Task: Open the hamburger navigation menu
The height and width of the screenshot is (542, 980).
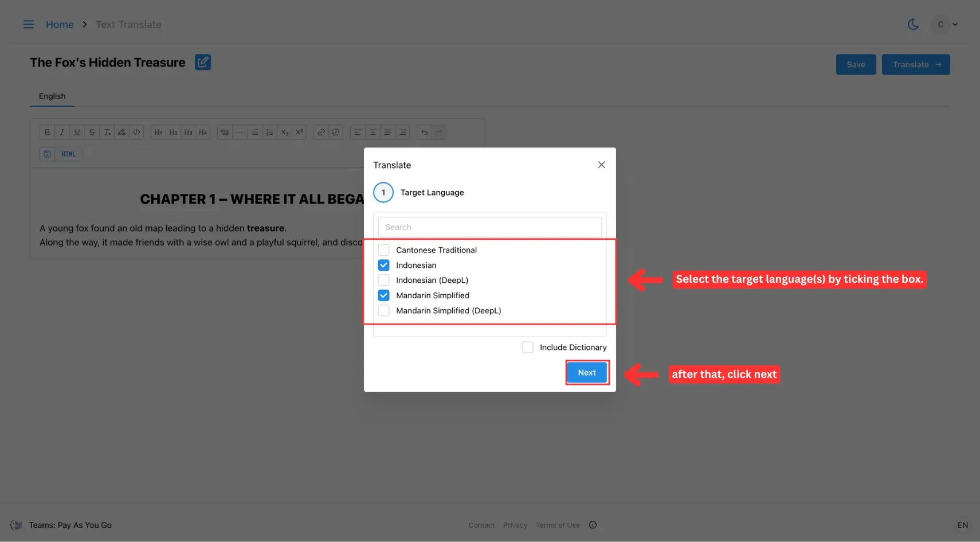Action: tap(28, 24)
